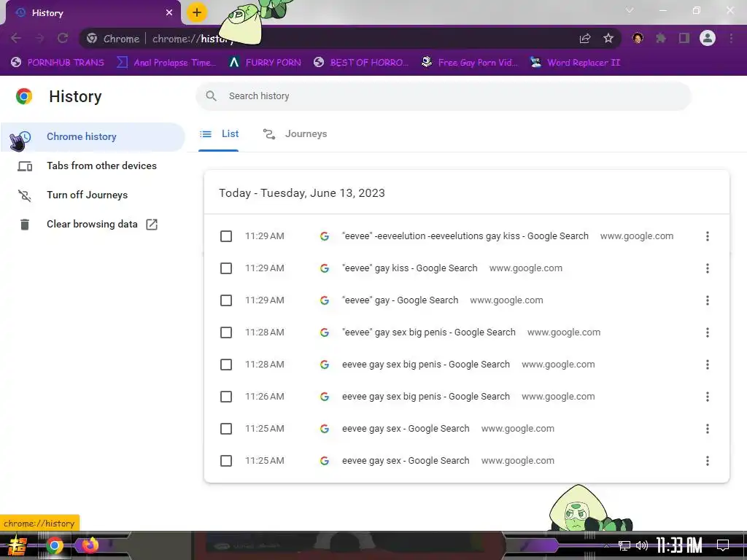Viewport: 747px width, 560px height.
Task: Check the box for eeveelution gay kiss entry
Action: tap(226, 236)
